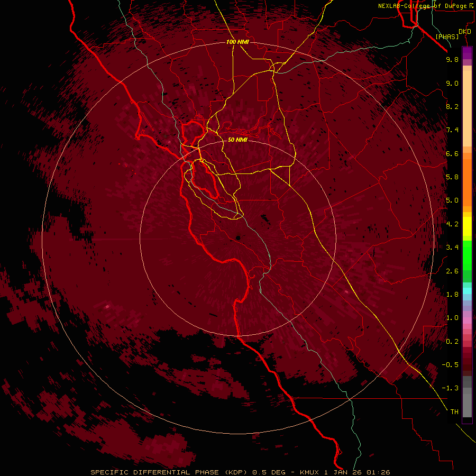Click the 3.4 label on the color scale
This screenshot has width=476, height=476.
tap(452, 248)
